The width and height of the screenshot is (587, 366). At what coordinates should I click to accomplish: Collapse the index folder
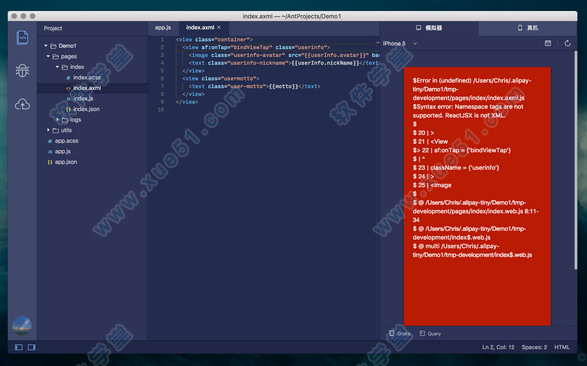click(x=57, y=67)
